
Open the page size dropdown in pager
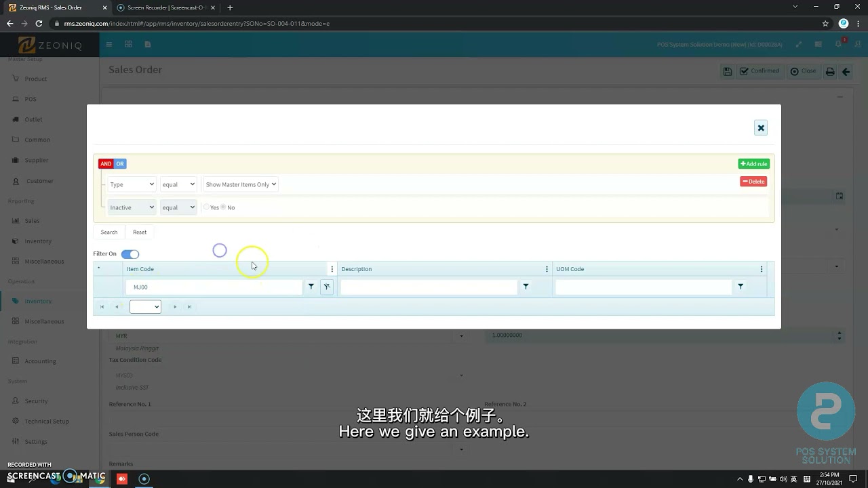(x=145, y=307)
